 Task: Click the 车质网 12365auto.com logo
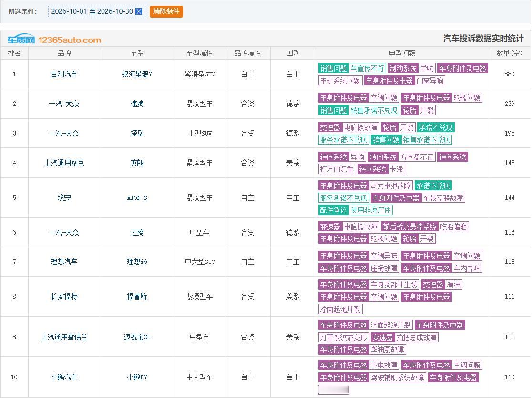pyautogui.click(x=54, y=40)
